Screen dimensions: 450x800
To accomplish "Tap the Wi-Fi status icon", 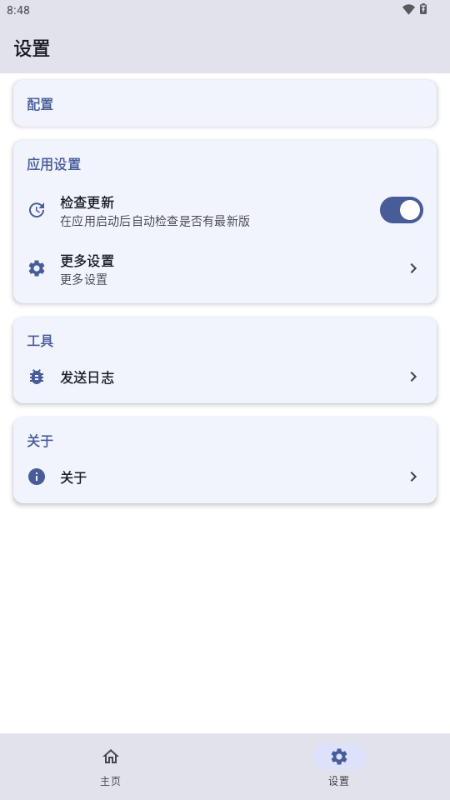I will click(408, 9).
